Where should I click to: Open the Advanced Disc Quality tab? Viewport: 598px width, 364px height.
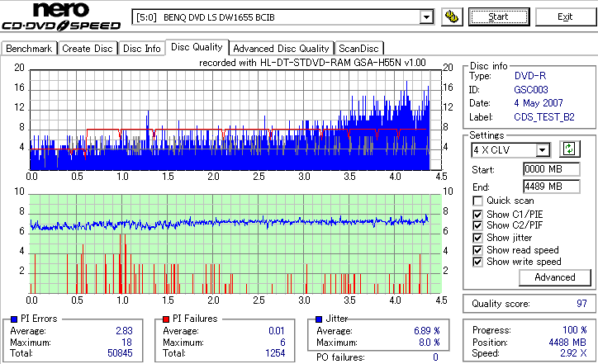point(281,49)
